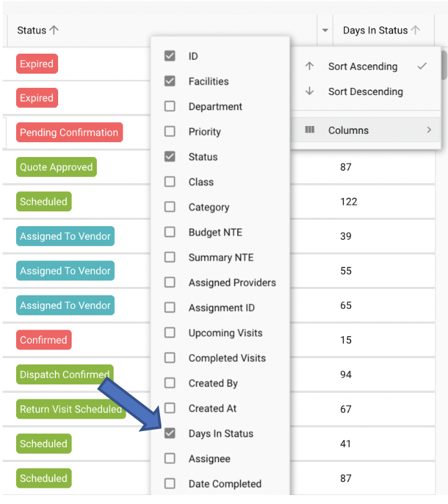This screenshot has width=448, height=504.
Task: Enable the Department column checkbox
Action: point(170,107)
